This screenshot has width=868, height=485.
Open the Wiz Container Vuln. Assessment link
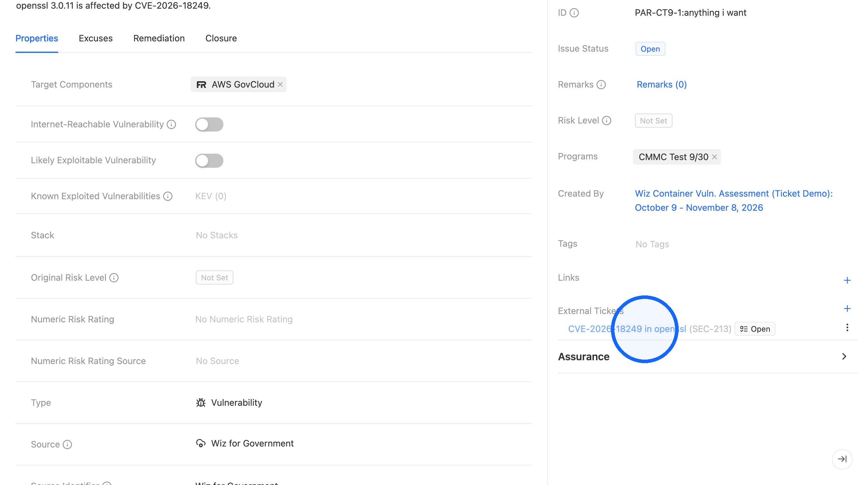click(x=733, y=200)
